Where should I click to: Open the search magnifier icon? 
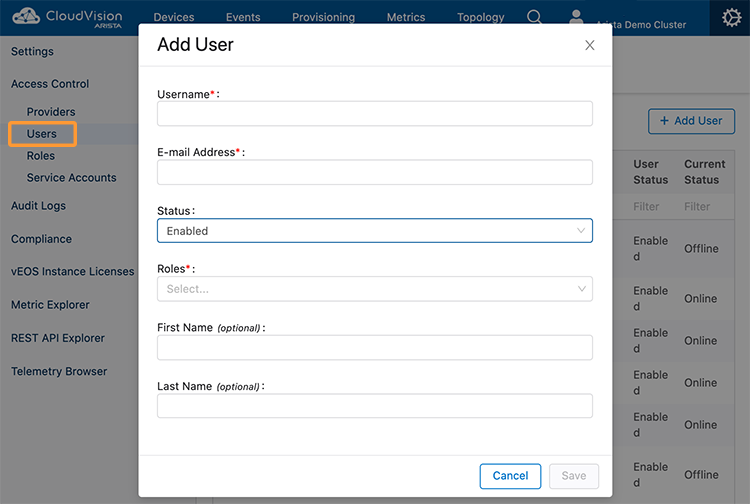[x=534, y=17]
